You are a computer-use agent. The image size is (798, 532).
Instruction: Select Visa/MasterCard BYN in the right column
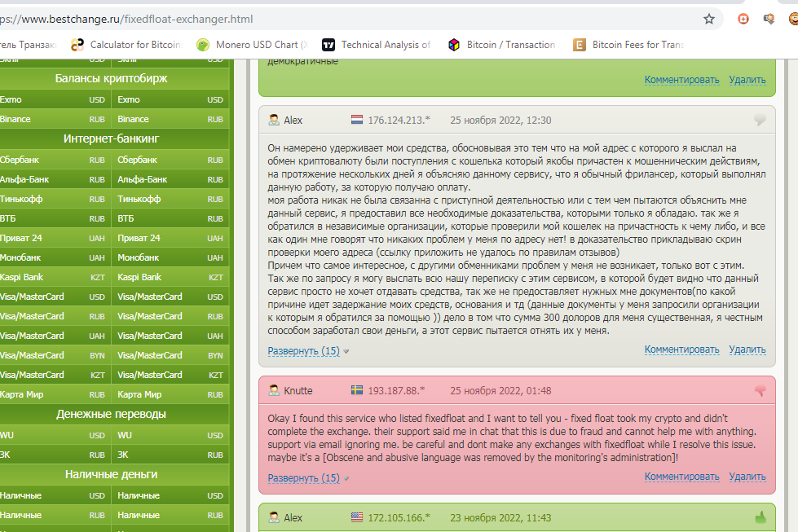pos(170,355)
